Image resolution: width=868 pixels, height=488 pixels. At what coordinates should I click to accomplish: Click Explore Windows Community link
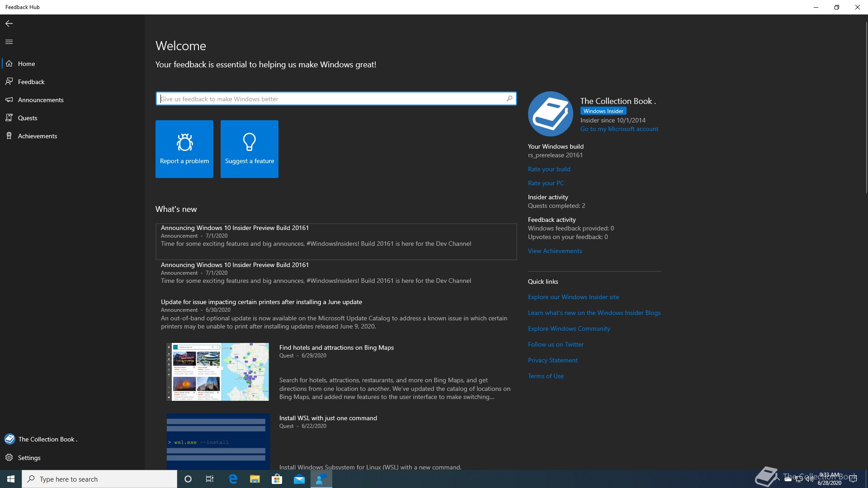click(569, 328)
